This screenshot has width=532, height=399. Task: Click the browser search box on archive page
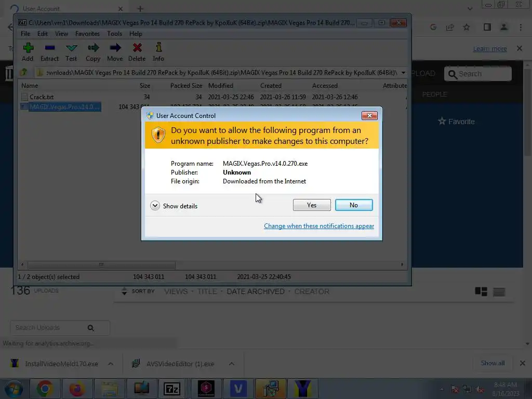click(x=478, y=74)
